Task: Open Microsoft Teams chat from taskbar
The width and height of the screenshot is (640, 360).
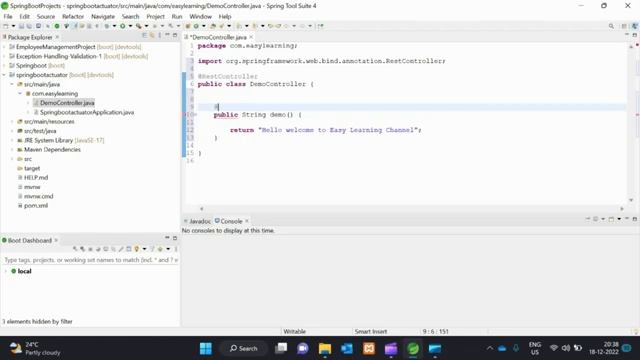Action: 303,348
